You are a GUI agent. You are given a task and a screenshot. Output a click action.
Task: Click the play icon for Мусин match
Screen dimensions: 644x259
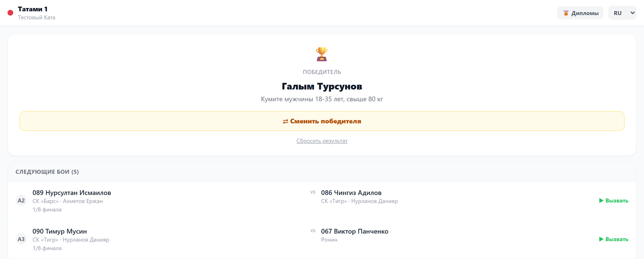coord(601,239)
